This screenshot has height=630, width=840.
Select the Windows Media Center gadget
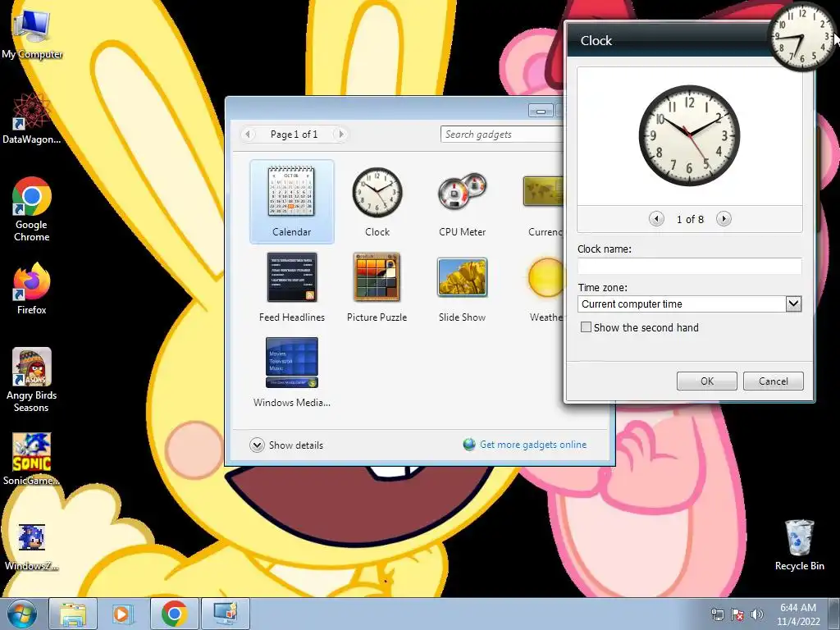coord(291,372)
